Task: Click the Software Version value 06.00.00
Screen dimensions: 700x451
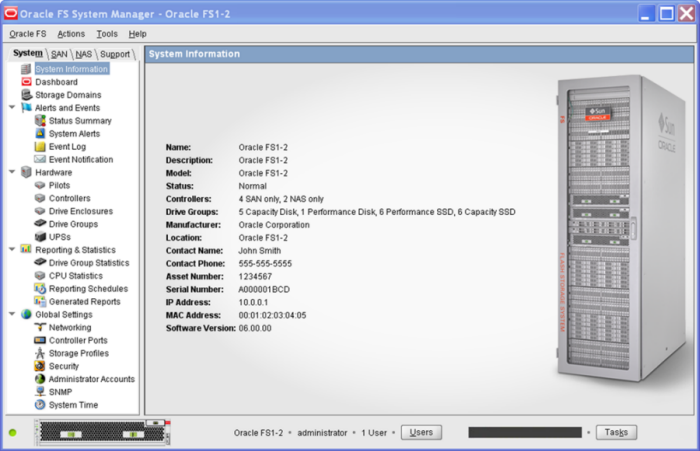Action: 255,328
